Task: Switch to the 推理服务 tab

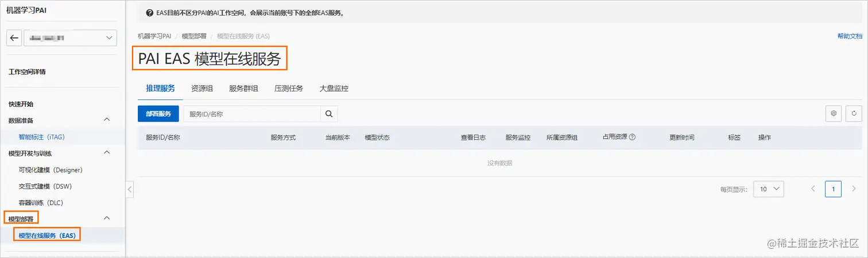Action: [160, 88]
